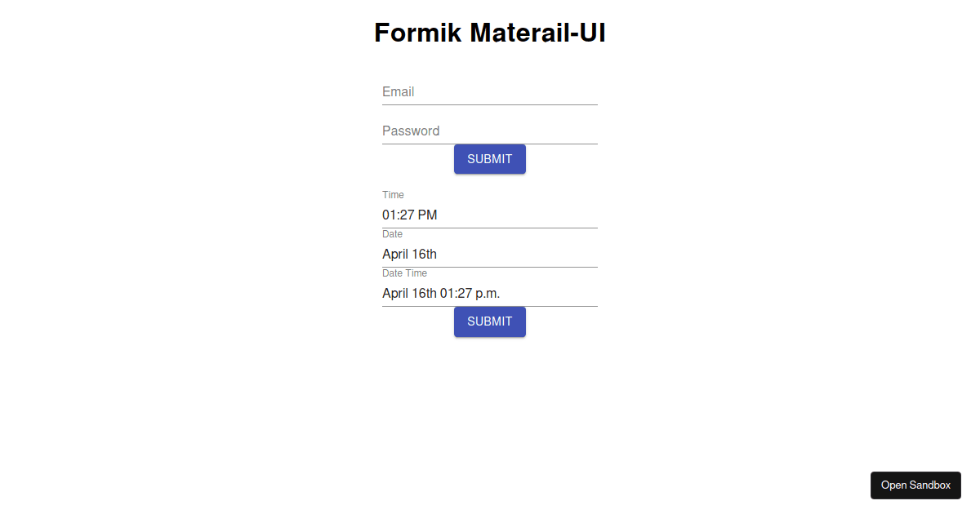
Task: Click the small 'Date Time' field label
Action: click(404, 273)
